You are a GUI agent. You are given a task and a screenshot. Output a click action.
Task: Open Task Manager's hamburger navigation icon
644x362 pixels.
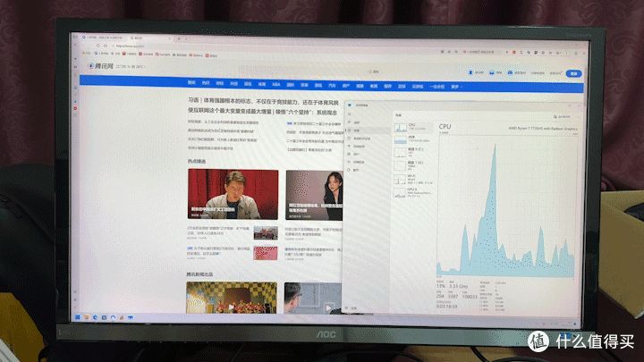click(350, 114)
